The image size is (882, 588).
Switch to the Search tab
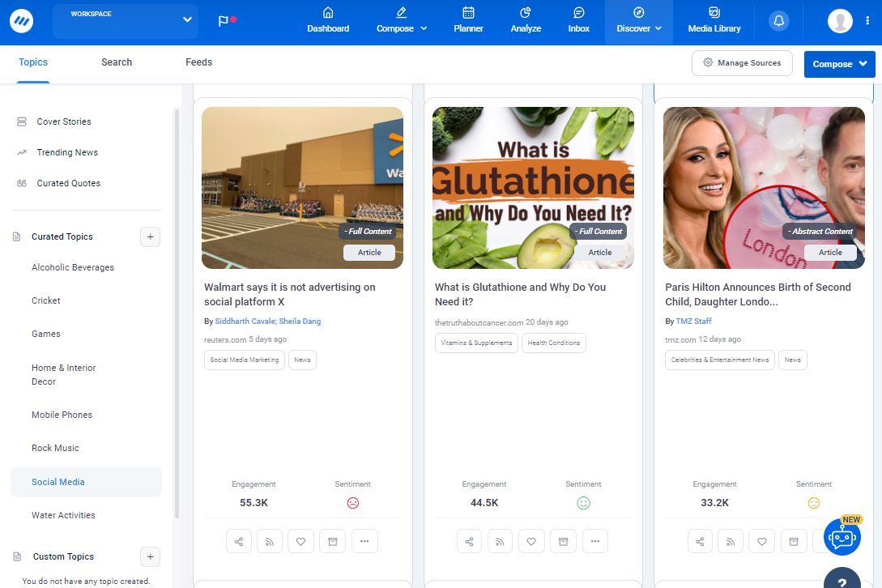pyautogui.click(x=117, y=62)
